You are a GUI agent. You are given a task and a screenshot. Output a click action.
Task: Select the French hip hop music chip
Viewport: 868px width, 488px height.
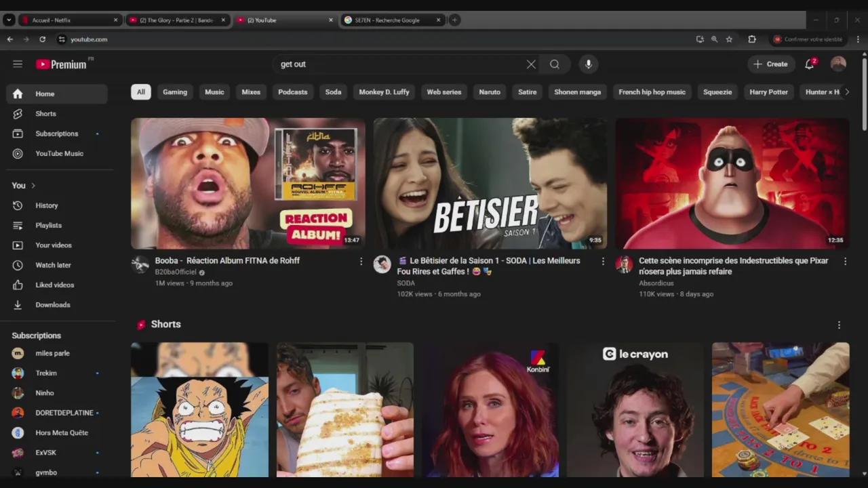point(652,92)
